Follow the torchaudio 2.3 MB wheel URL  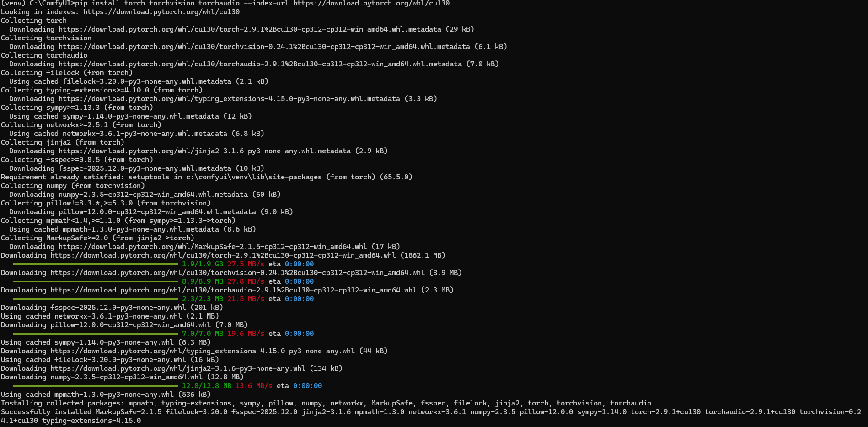pyautogui.click(x=233, y=290)
